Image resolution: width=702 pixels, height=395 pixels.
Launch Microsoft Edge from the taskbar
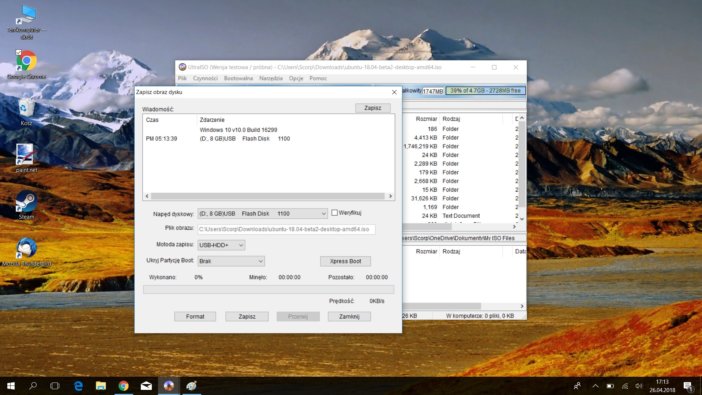78,386
